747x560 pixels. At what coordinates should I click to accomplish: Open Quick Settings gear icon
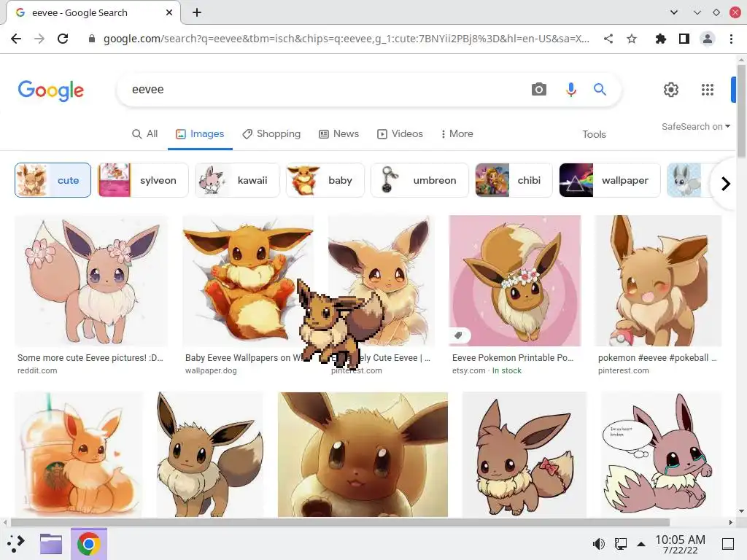click(x=671, y=90)
